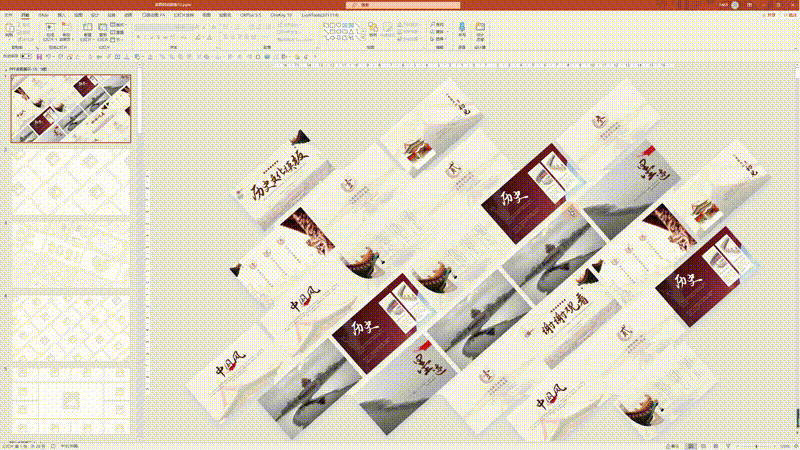The image size is (800, 450).
Task: Open the font dialog launcher
Action: pyautogui.click(x=218, y=47)
